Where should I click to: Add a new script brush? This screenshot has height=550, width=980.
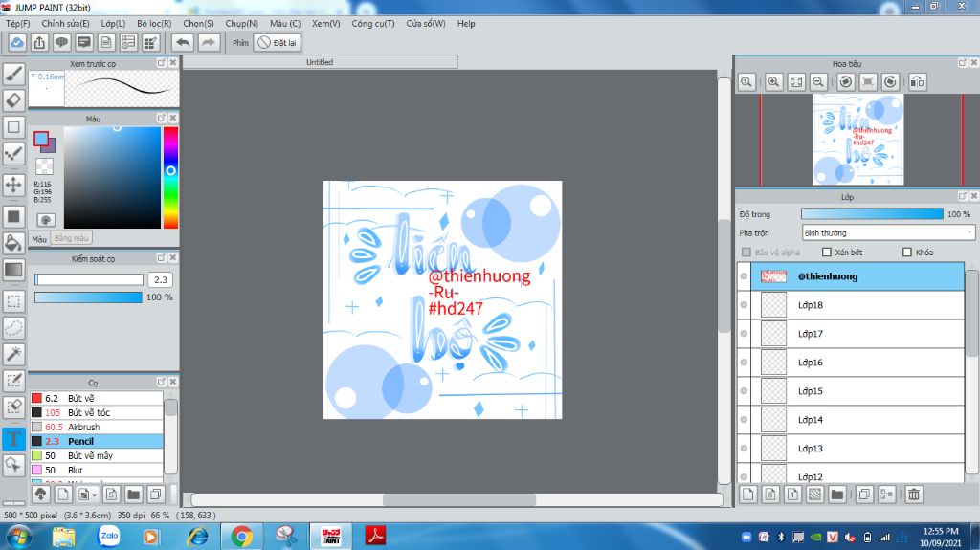(111, 495)
